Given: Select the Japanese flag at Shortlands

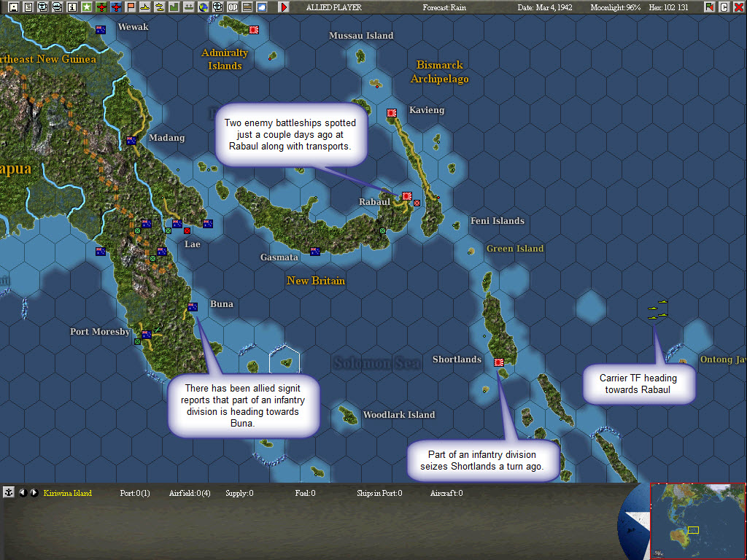Looking at the screenshot, I should click(499, 362).
